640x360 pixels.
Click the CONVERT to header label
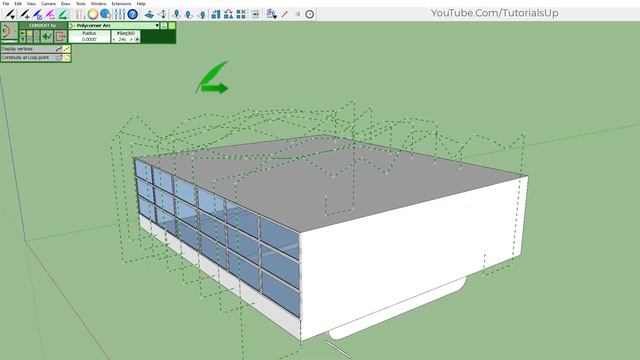point(43,25)
